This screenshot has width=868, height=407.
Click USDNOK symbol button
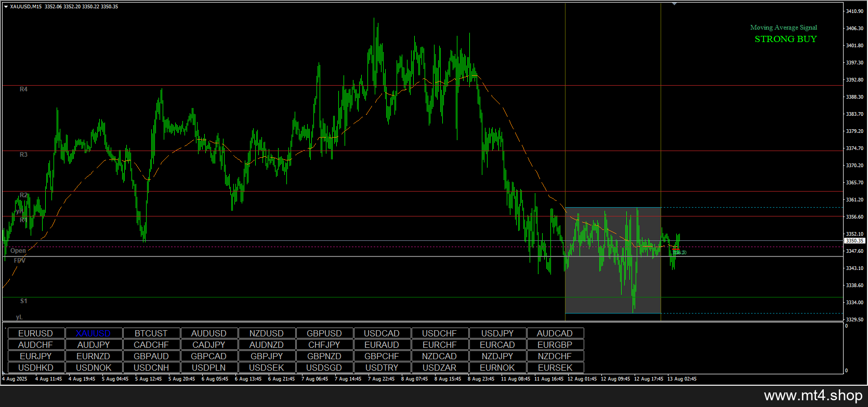(x=94, y=368)
